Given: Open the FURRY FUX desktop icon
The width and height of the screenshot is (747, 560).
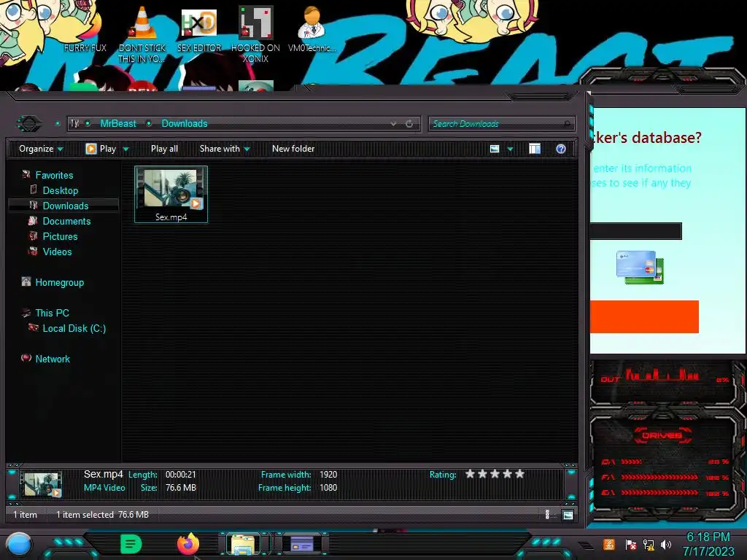Looking at the screenshot, I should click(x=85, y=47).
